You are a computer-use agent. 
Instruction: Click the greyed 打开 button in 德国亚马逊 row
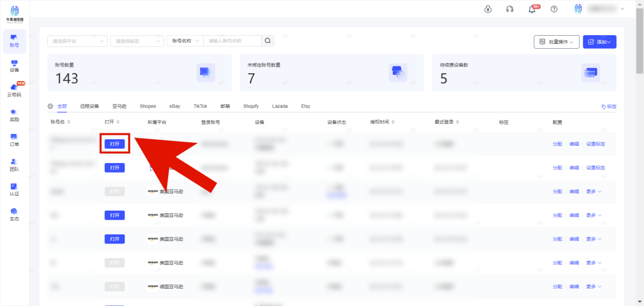point(114,286)
